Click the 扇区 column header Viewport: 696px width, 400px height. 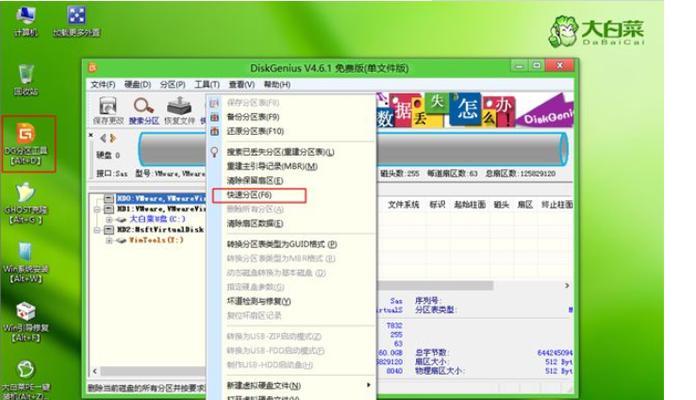click(525, 205)
